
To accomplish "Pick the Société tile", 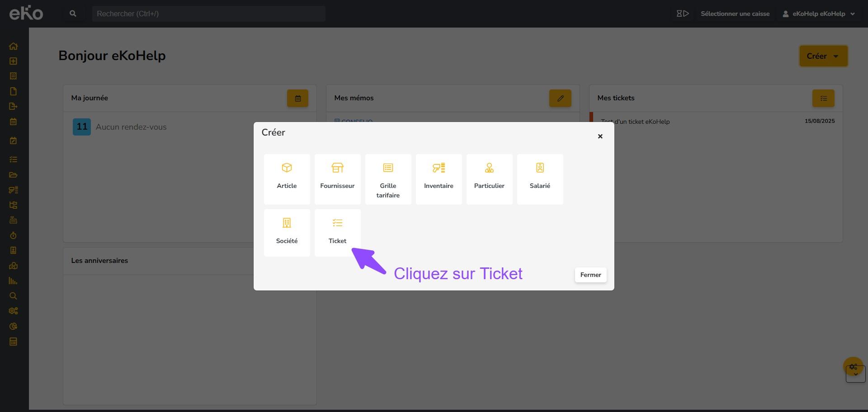I will (x=287, y=232).
